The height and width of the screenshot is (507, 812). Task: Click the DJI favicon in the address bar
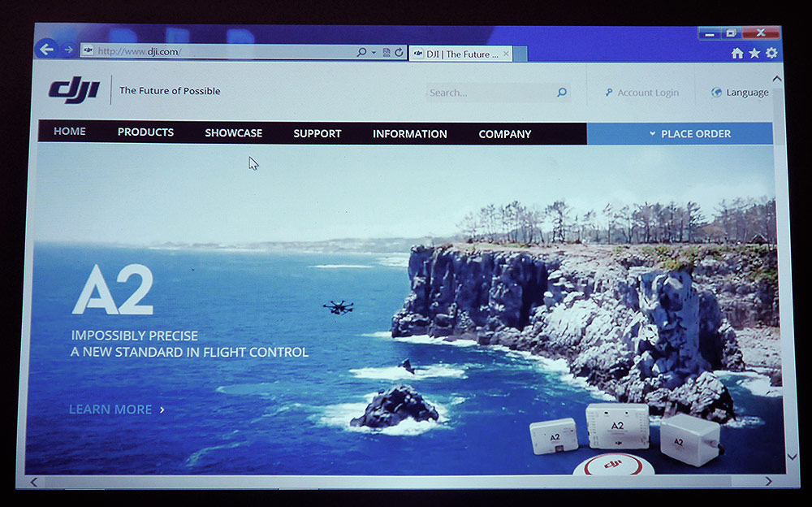88,50
